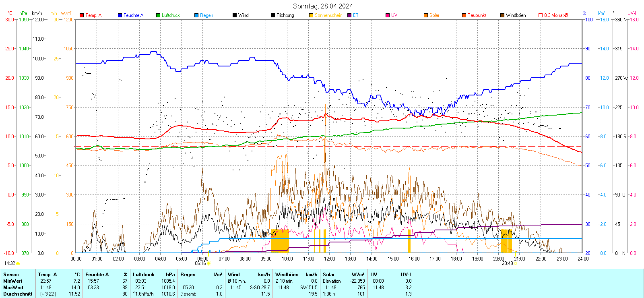Click the light blue Regen legend square

pyautogui.click(x=196, y=15)
